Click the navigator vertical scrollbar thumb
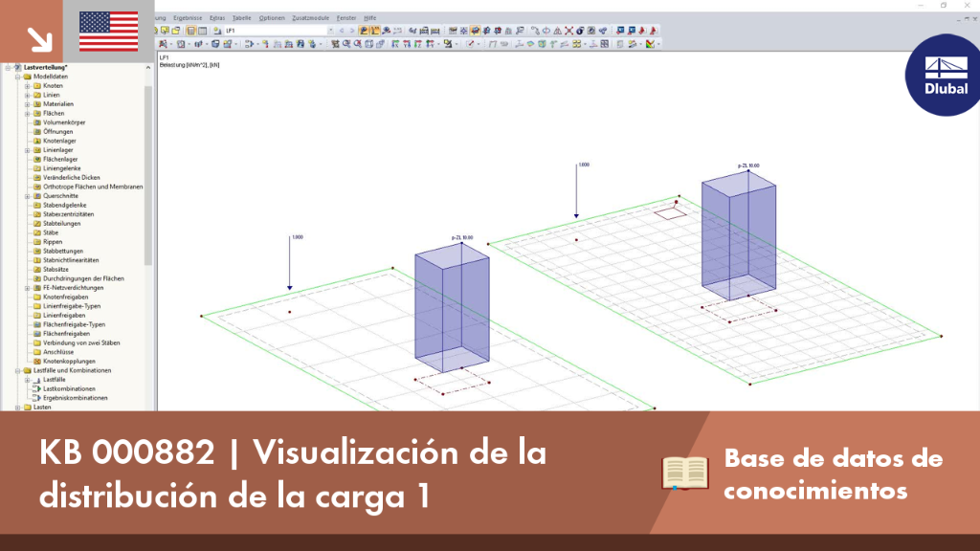Image resolution: width=980 pixels, height=551 pixels. tap(148, 175)
